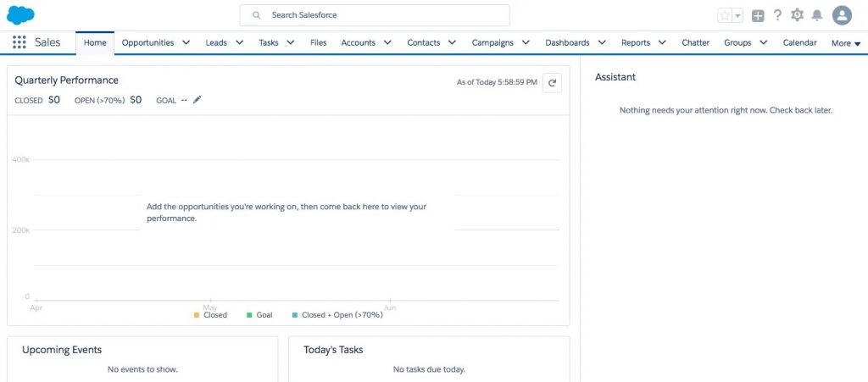The height and width of the screenshot is (382, 868).
Task: Click the 'No events to show.' message
Action: pyautogui.click(x=142, y=369)
